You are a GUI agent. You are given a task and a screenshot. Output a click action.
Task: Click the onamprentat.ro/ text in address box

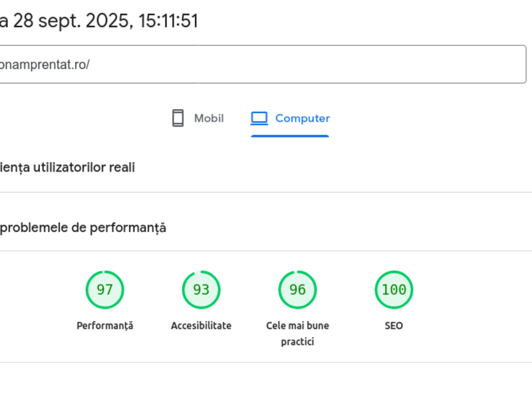pyautogui.click(x=44, y=65)
